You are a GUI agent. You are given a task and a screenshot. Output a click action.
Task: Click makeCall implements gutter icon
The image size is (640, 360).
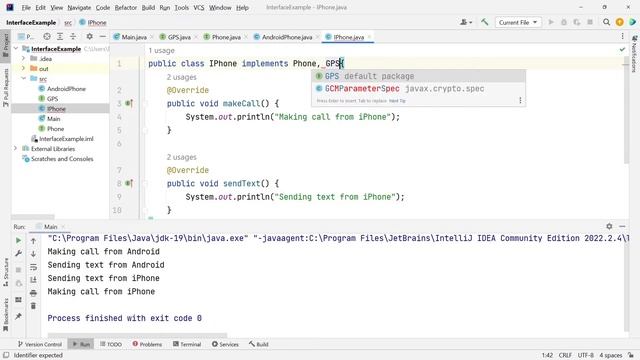click(129, 103)
